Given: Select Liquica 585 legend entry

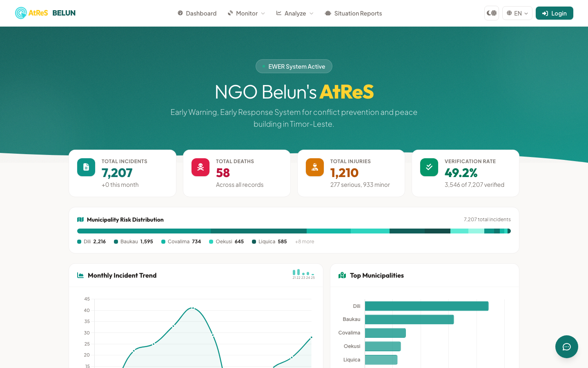Looking at the screenshot, I should click(269, 242).
